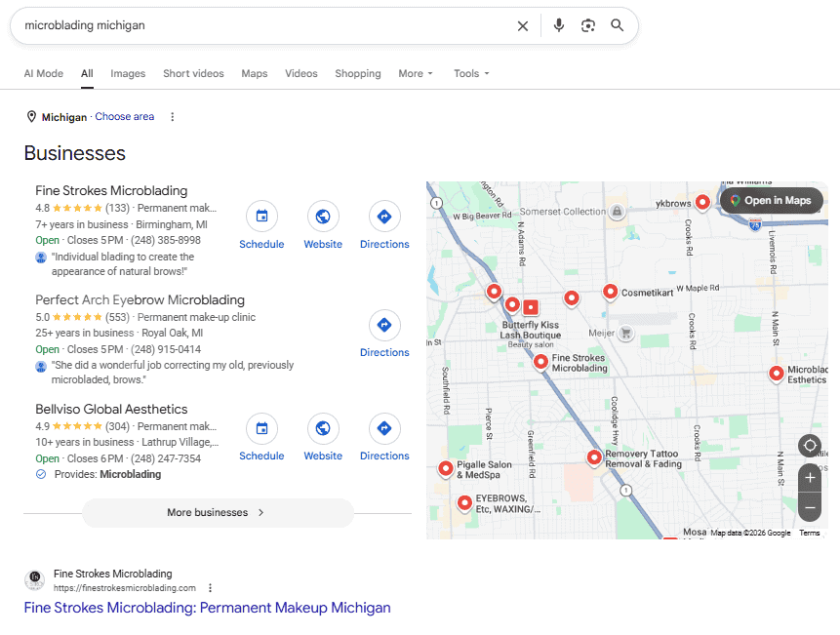Click the Pigalle Salon & MedSpa map pin
Image resolution: width=840 pixels, height=635 pixels.
coord(446,468)
